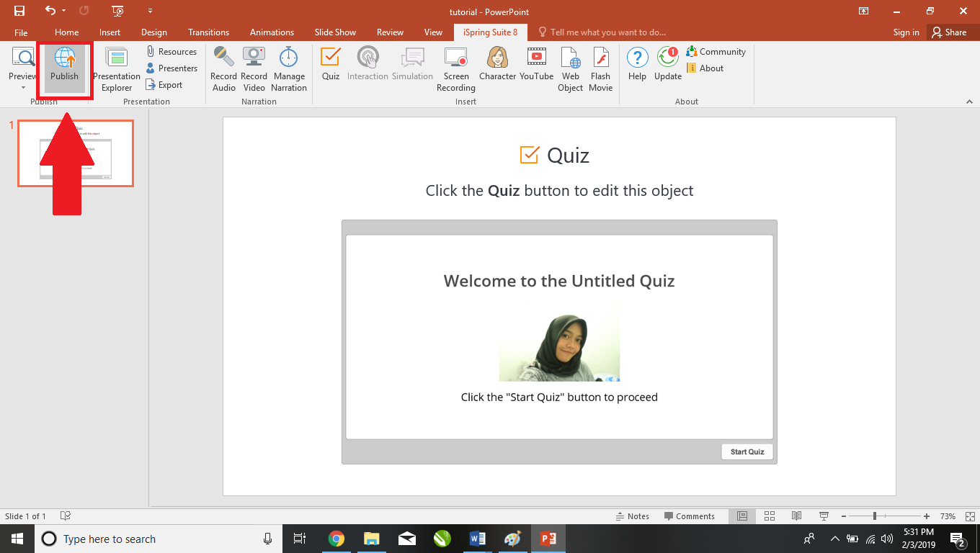The height and width of the screenshot is (553, 980).
Task: Open the Animations tab
Action: (272, 32)
